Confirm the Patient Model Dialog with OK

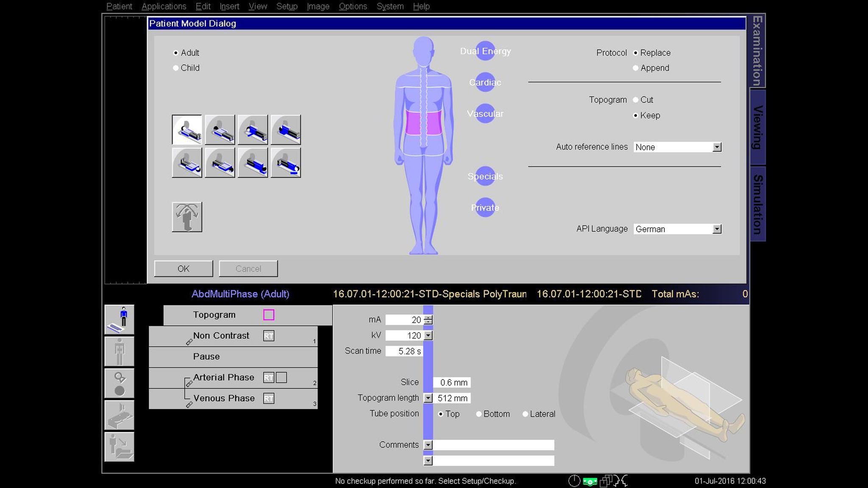coord(183,269)
